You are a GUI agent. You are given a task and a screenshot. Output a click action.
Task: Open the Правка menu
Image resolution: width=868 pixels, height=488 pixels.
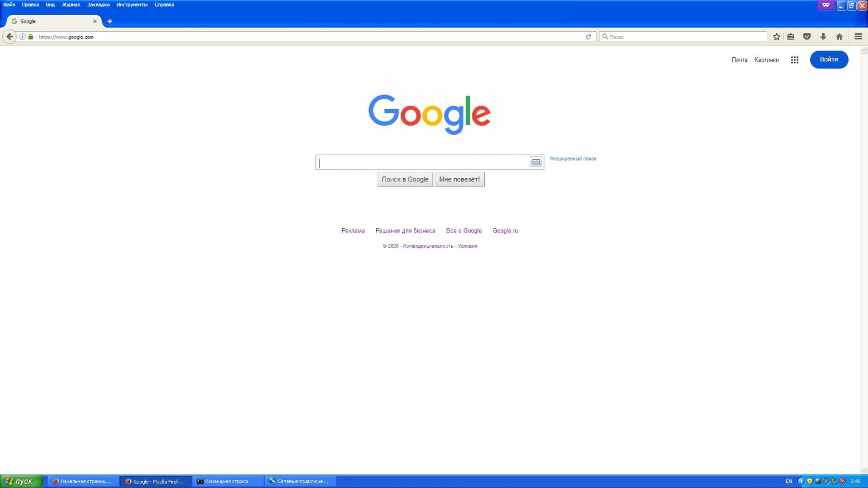[x=31, y=4]
